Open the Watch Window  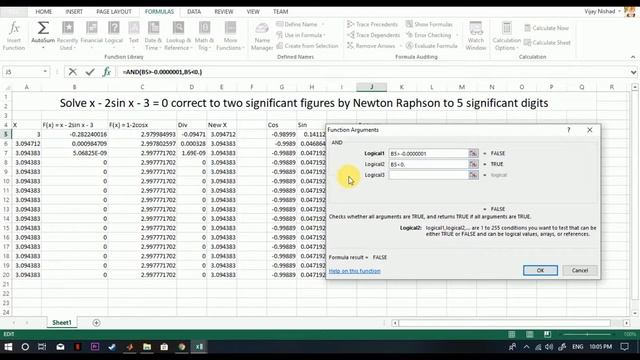[x=476, y=36]
